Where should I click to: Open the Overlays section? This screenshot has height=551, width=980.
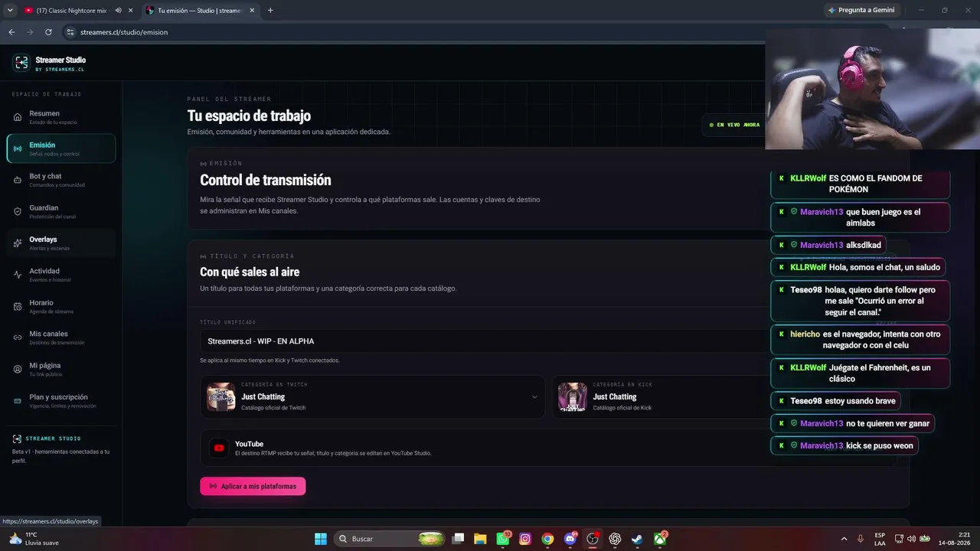click(x=61, y=243)
